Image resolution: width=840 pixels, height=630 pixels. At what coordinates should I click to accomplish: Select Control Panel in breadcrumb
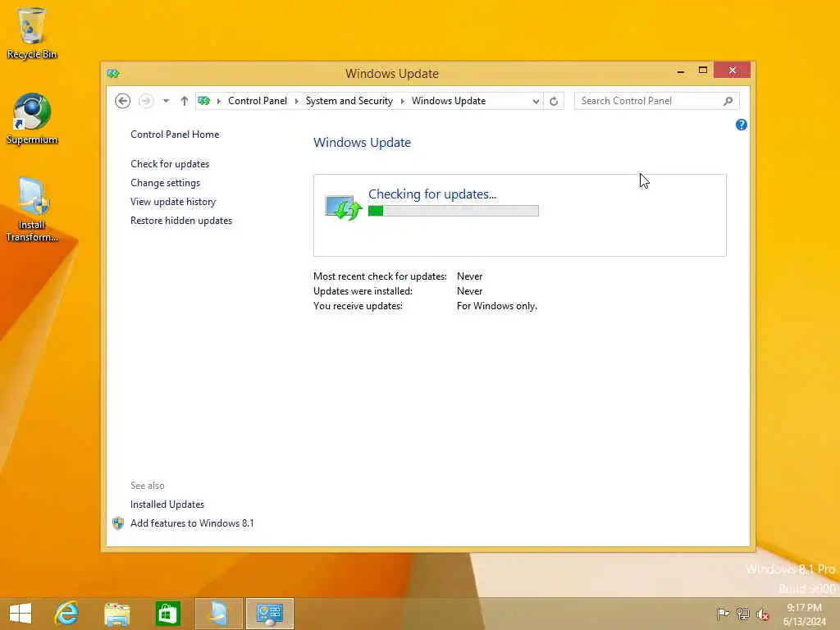click(x=257, y=101)
